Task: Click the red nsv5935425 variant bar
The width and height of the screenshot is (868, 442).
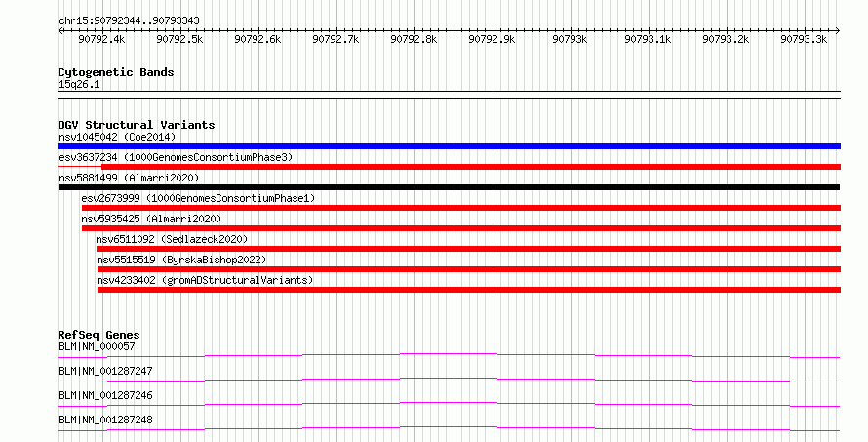Action: [461, 228]
